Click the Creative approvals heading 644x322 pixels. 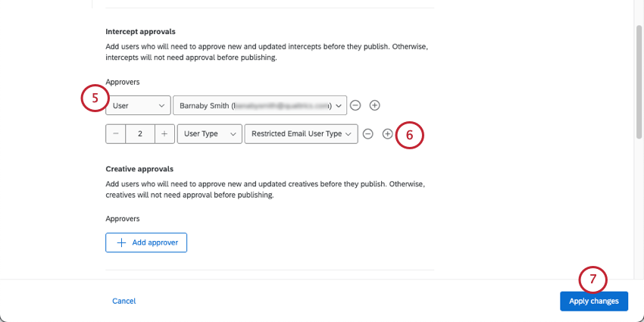(x=139, y=169)
